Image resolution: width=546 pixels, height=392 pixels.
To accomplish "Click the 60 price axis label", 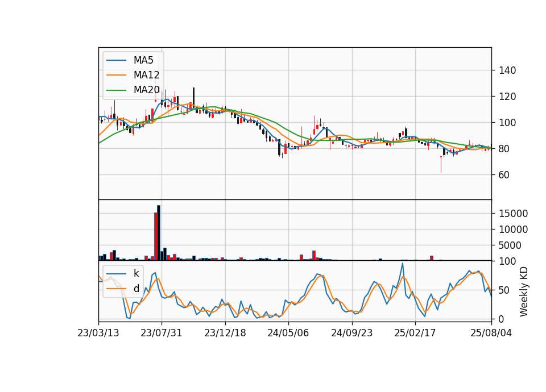I will pos(504,174).
